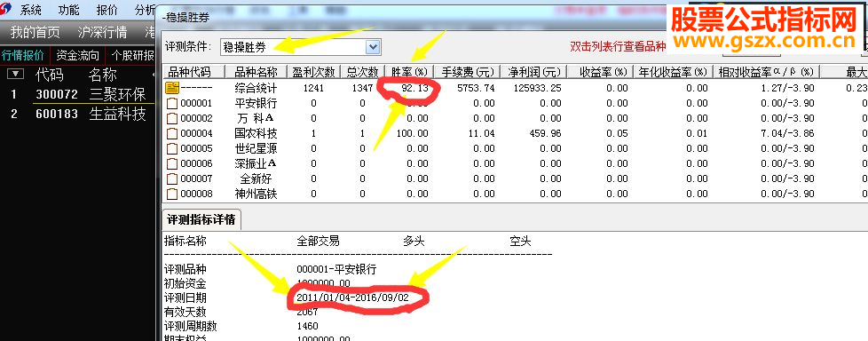The height and width of the screenshot is (341, 868).
Task: Click the icon beside code 000007
Action: pos(172,178)
